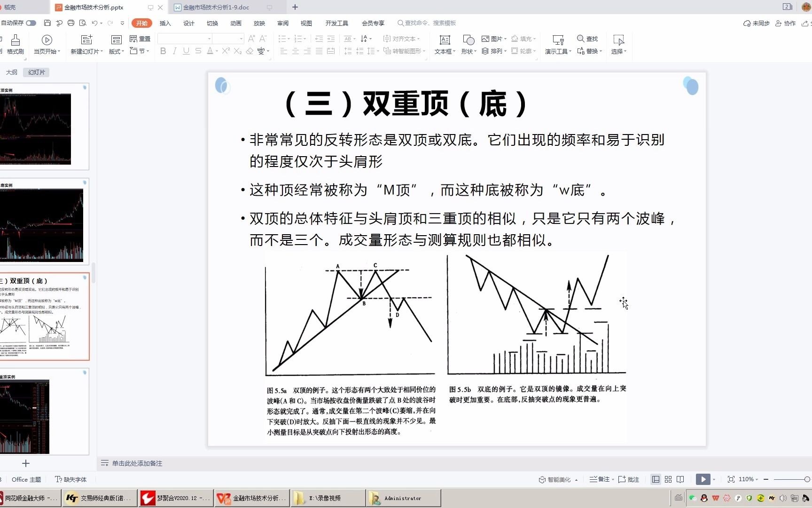The width and height of the screenshot is (812, 508).
Task: Toggle bold formatting
Action: coord(163,51)
